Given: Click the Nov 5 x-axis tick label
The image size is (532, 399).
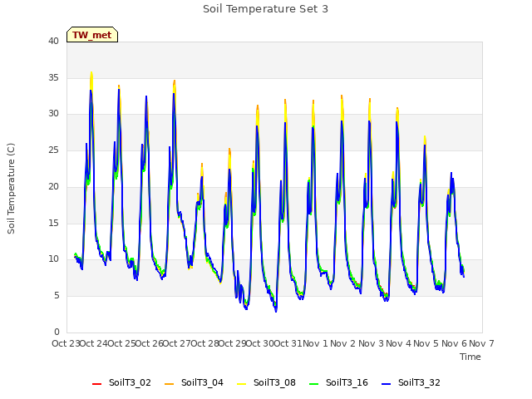Looking at the screenshot, I should click(x=426, y=343).
